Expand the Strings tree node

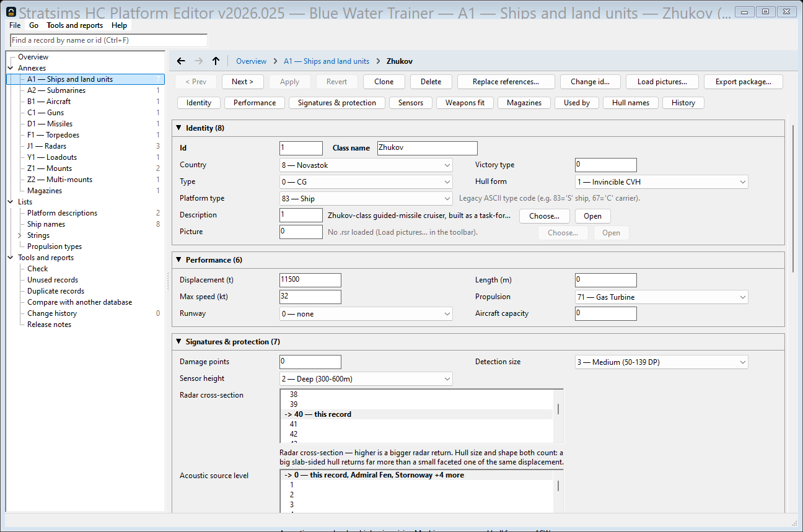click(20, 235)
